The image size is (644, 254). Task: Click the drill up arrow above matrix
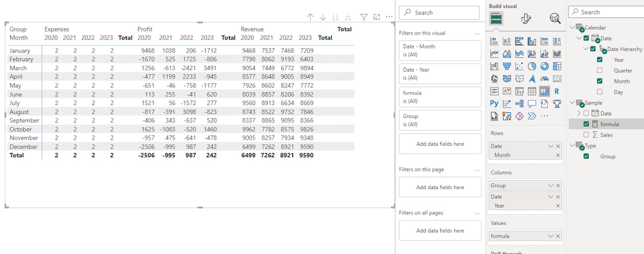pos(310,17)
